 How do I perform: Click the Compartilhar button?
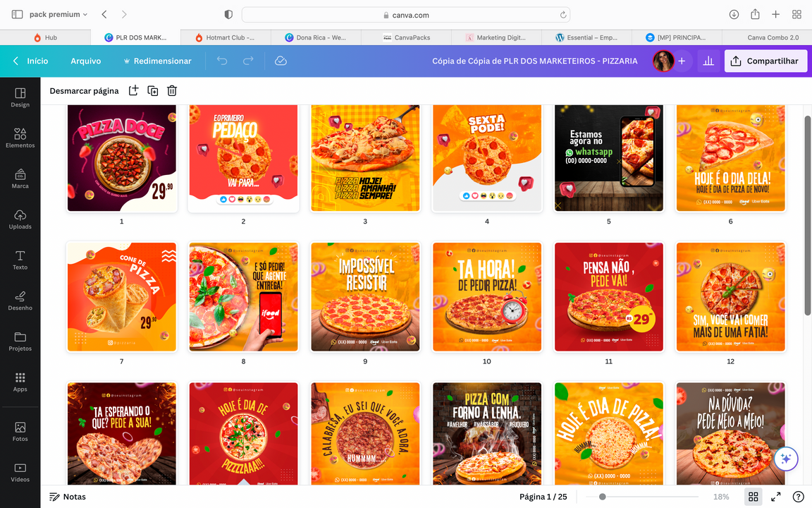[765, 61]
